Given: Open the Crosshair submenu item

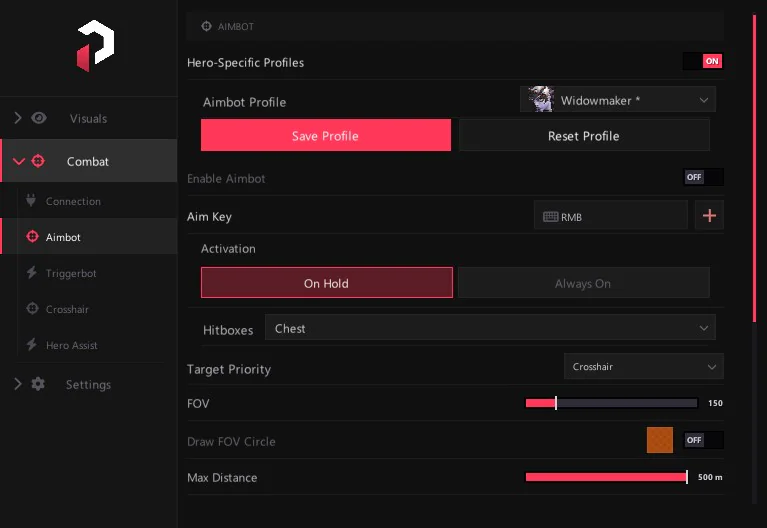Looking at the screenshot, I should coord(89,309).
